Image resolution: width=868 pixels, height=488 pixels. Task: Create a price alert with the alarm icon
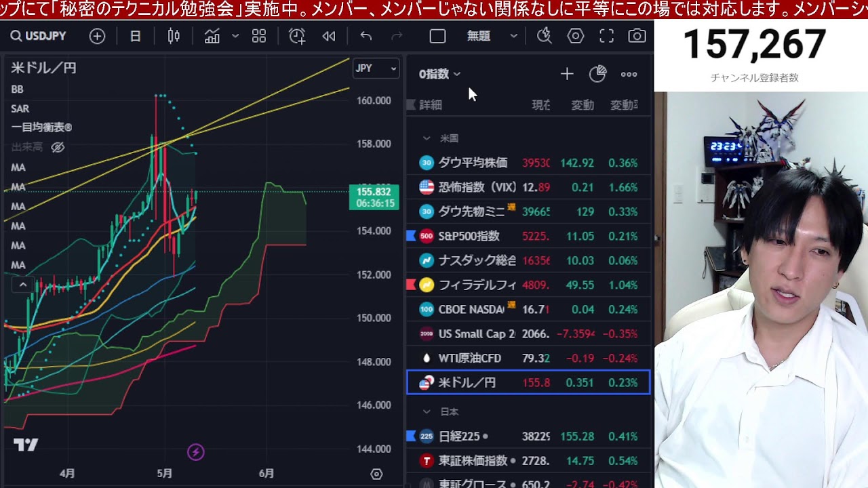pos(296,37)
